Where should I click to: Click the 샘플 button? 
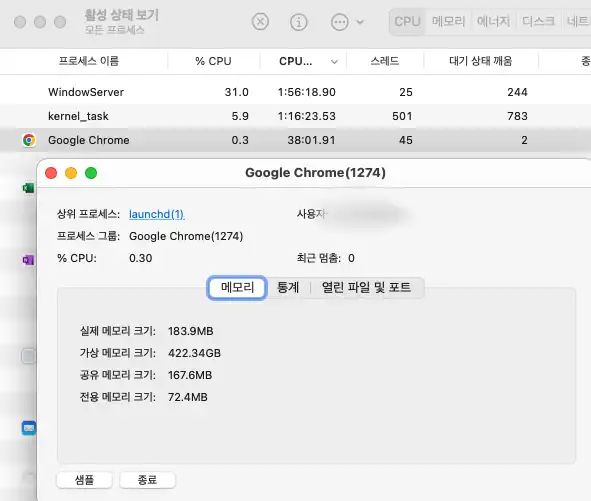(x=84, y=480)
